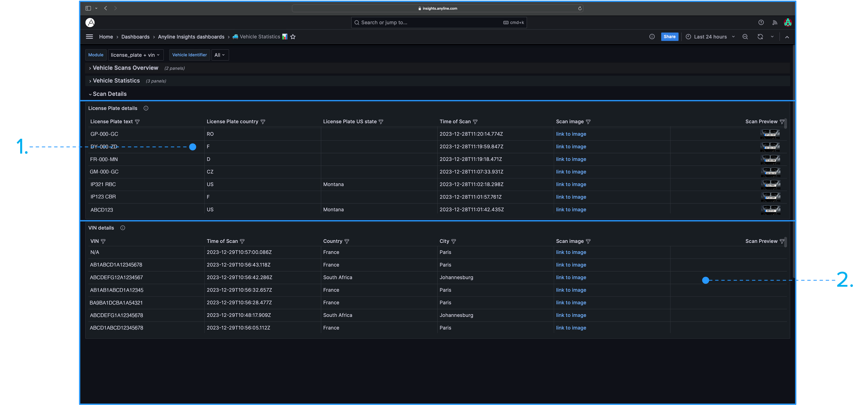The height and width of the screenshot is (405, 868).
Task: Expand the Vehicle Scans Overview row
Action: click(x=125, y=68)
